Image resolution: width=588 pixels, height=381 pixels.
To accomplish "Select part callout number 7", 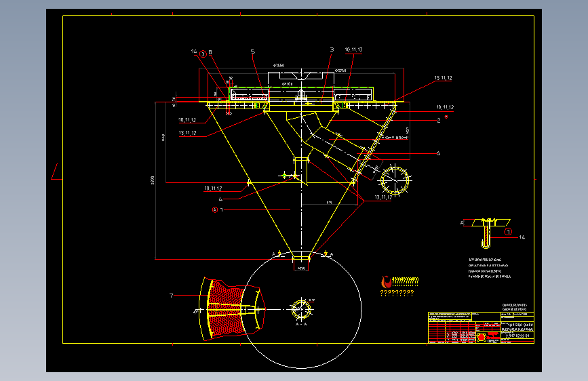I will tap(172, 296).
